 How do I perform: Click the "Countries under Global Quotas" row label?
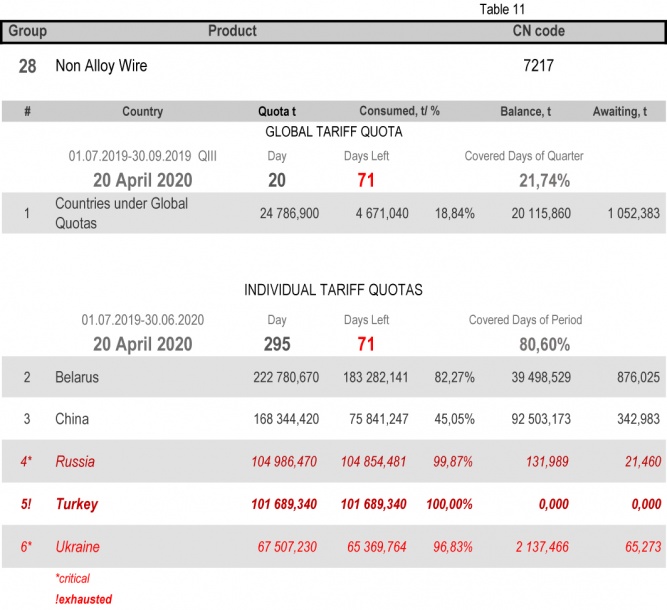(x=107, y=213)
